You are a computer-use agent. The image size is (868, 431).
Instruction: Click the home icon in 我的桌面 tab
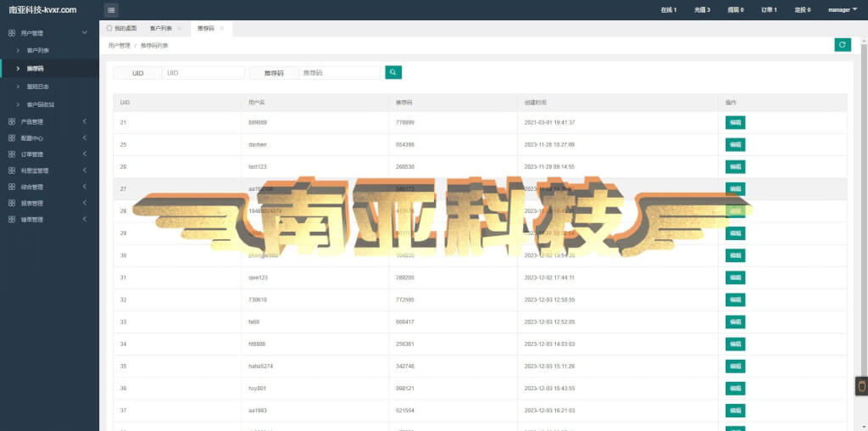[x=109, y=28]
